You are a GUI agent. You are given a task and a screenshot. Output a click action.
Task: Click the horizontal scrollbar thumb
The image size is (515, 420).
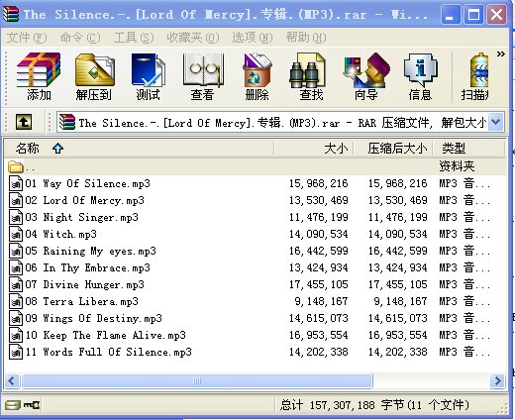click(x=197, y=381)
